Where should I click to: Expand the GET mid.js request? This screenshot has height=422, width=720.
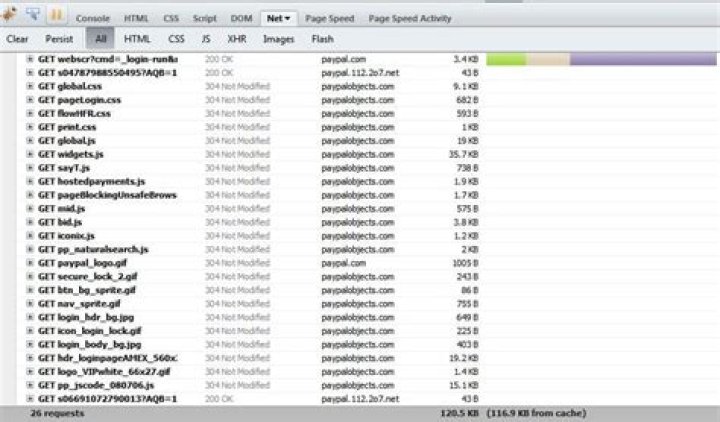coord(30,208)
